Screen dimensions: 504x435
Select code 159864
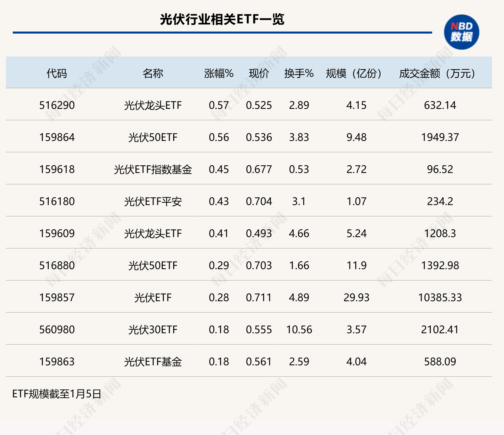[x=57, y=137]
